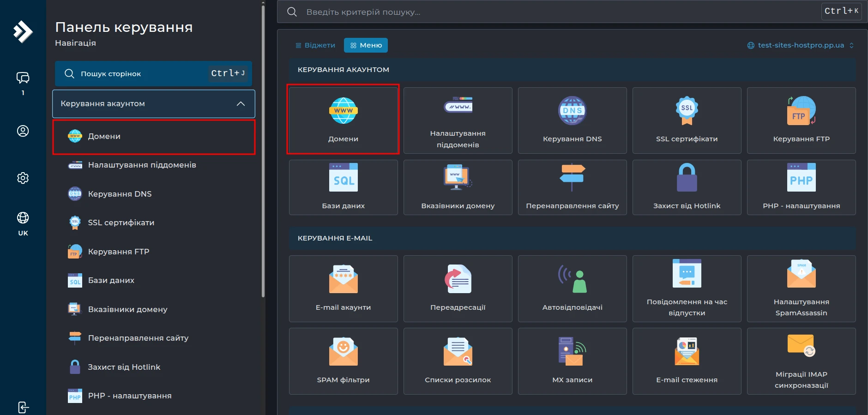Switch to the Меню tab
868x415 pixels.
[366, 45]
